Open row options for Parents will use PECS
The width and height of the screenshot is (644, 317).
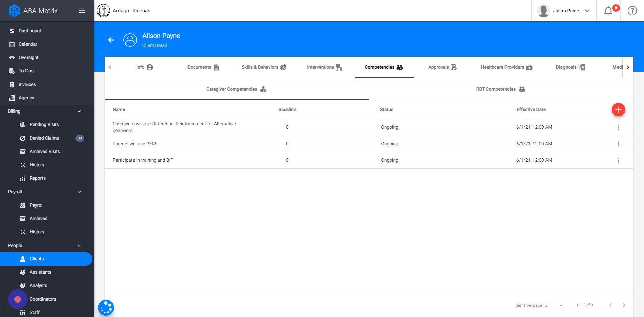click(x=618, y=144)
